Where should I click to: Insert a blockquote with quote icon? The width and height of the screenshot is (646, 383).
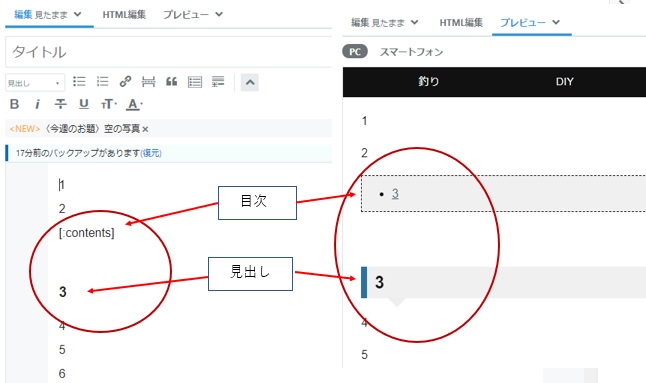pyautogui.click(x=171, y=82)
